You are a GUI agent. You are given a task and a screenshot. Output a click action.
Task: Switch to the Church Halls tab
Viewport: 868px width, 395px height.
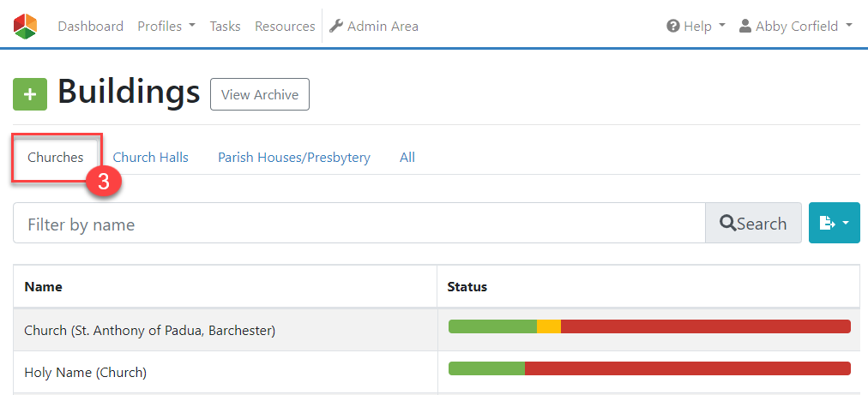click(151, 158)
